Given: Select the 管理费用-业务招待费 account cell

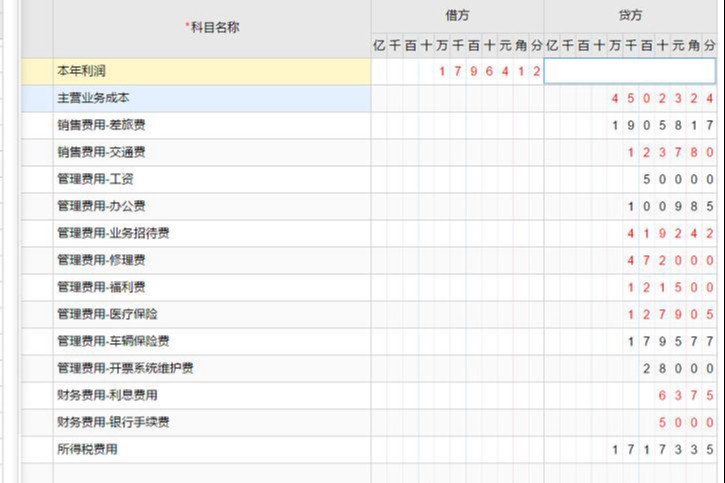Looking at the screenshot, I should pos(212,233).
